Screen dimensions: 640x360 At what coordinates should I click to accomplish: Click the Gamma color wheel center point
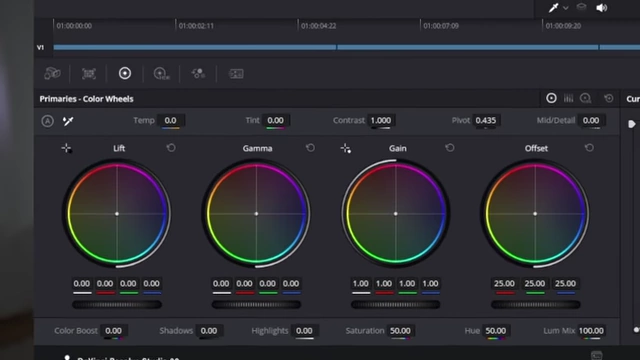point(256,213)
